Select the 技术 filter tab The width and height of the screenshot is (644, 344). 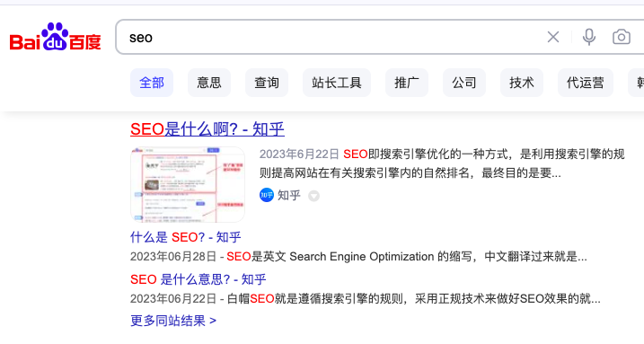pos(522,83)
